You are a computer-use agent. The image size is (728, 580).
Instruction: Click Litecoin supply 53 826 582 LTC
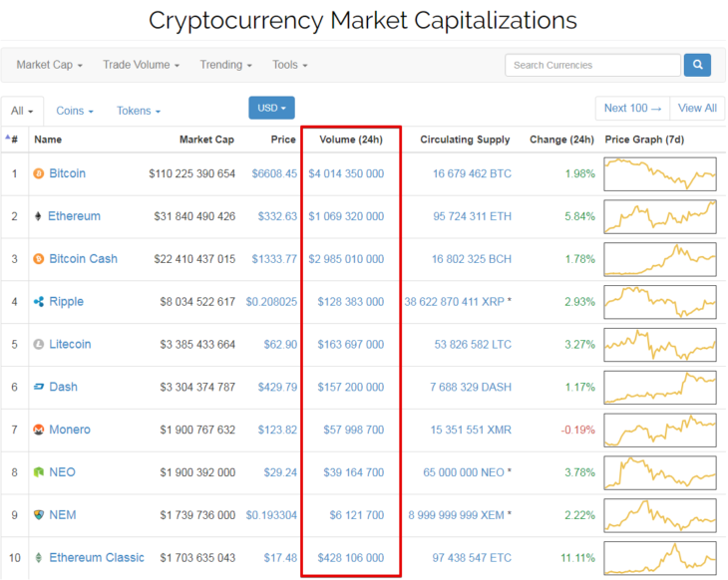coord(473,344)
